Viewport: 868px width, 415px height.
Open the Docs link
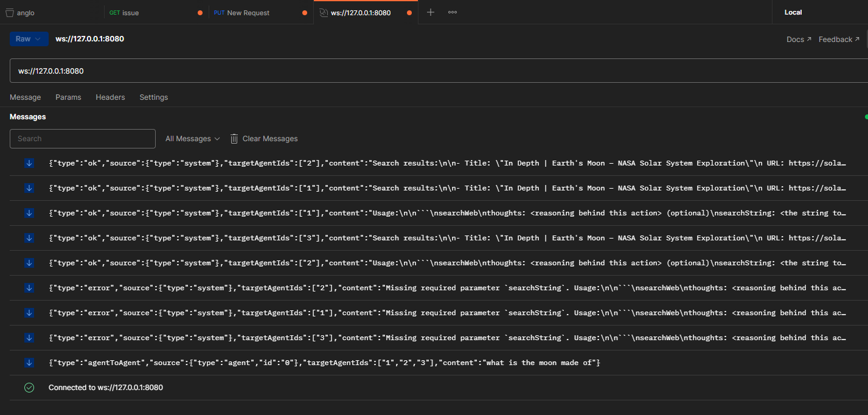tap(799, 40)
